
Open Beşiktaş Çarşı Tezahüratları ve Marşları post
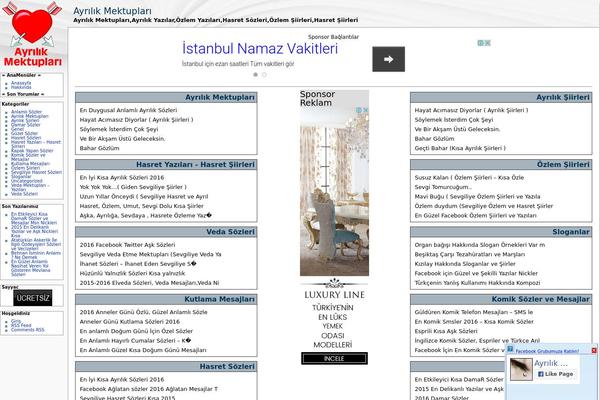(x=470, y=255)
